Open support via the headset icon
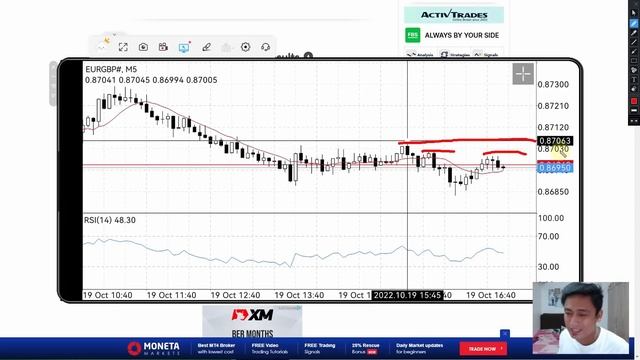 [x=265, y=47]
